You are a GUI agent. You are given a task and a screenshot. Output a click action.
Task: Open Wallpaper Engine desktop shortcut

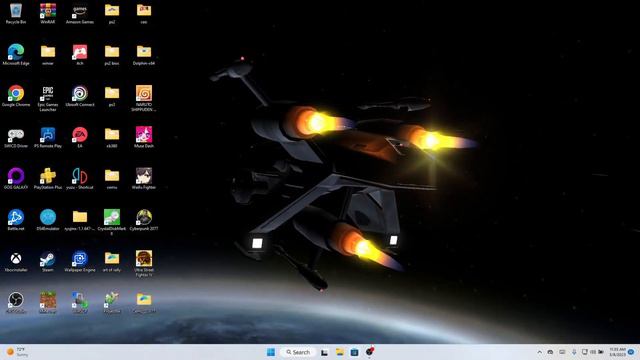click(80, 261)
